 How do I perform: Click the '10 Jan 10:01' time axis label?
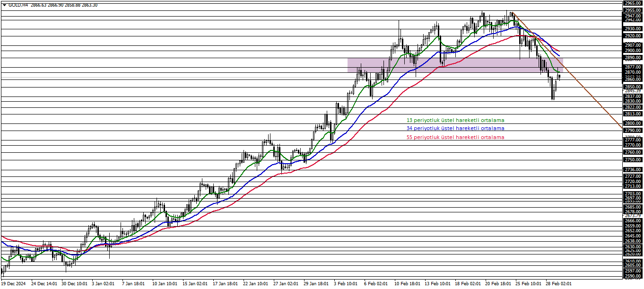165,284
